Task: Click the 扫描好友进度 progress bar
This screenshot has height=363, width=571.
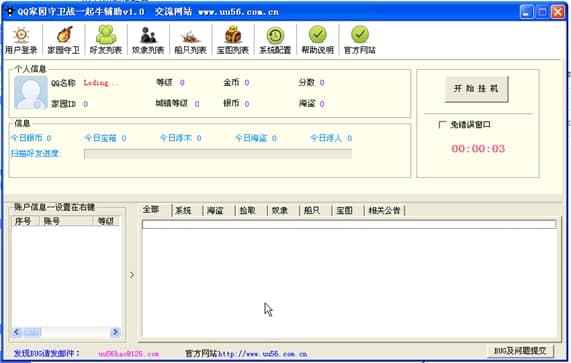Action: [218, 154]
